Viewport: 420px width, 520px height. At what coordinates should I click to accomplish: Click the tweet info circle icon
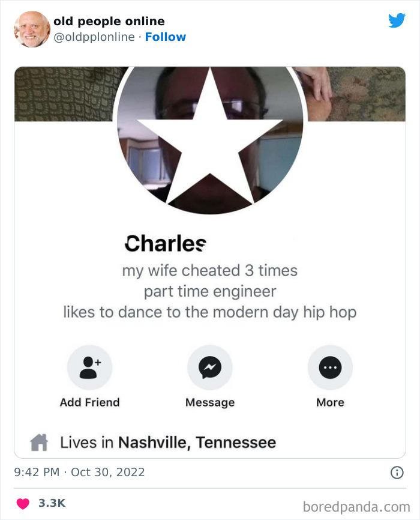pyautogui.click(x=397, y=473)
